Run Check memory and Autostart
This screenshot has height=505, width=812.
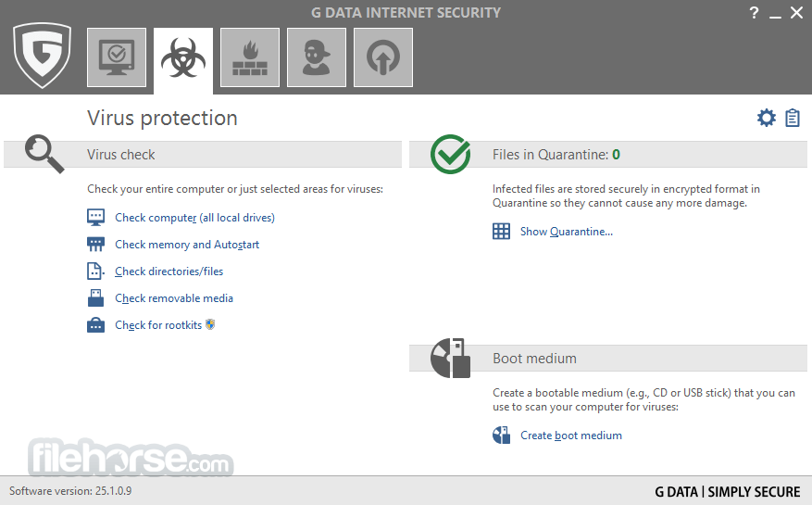(x=187, y=245)
